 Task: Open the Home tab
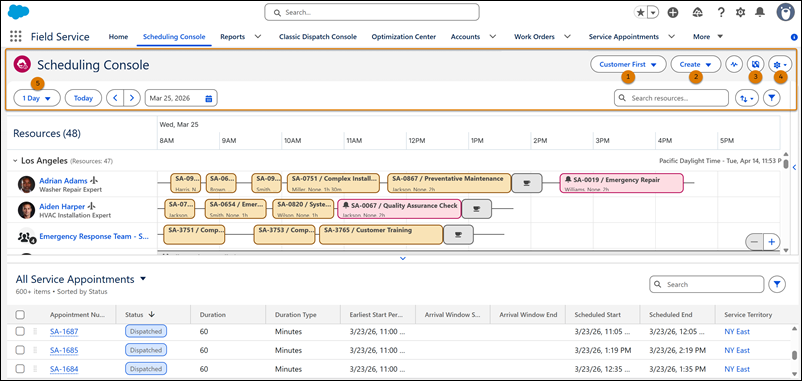pos(118,37)
